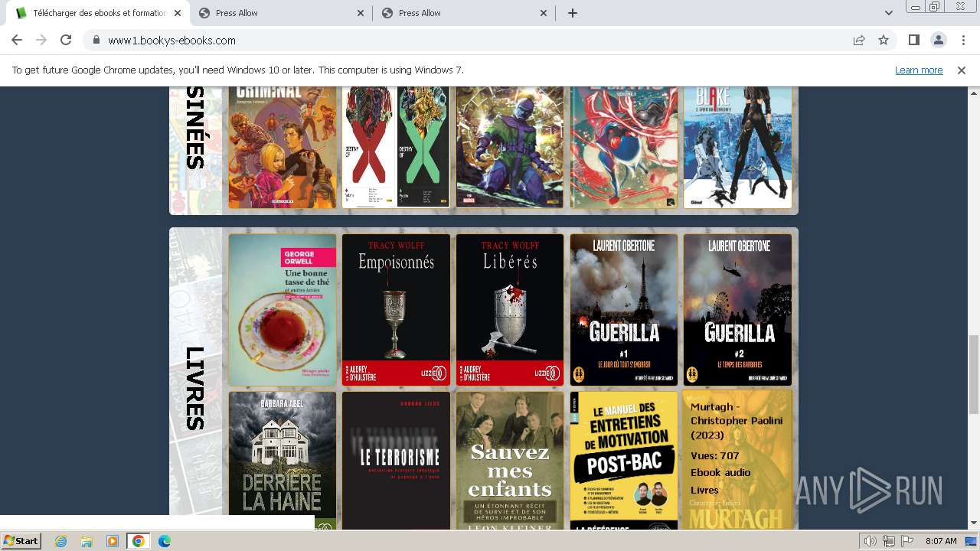Click the Livres category label on Murtagh
The height and width of the screenshot is (551, 980).
click(704, 490)
